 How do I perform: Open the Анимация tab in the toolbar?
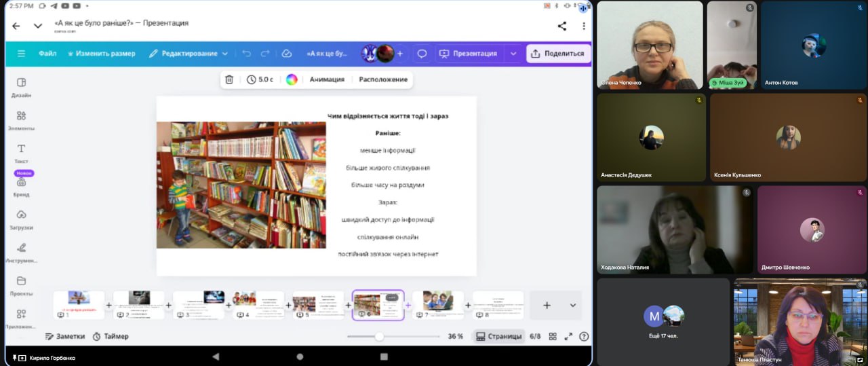[327, 79]
